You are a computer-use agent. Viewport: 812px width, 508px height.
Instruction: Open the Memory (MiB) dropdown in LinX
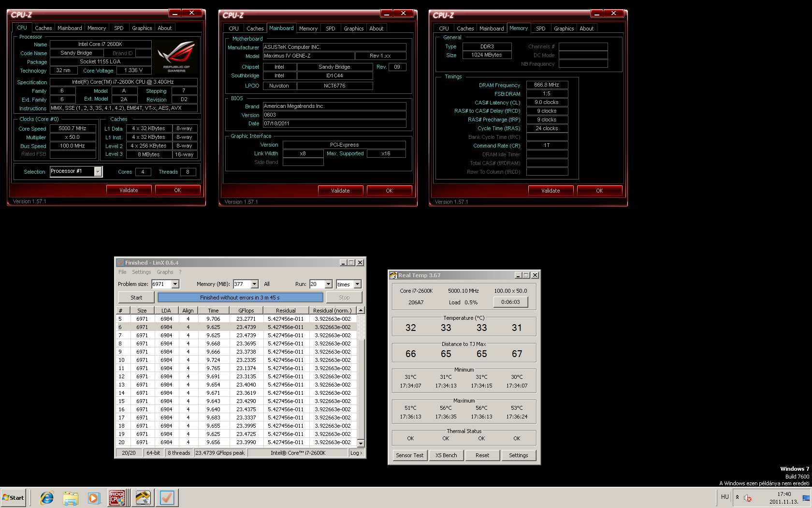254,284
